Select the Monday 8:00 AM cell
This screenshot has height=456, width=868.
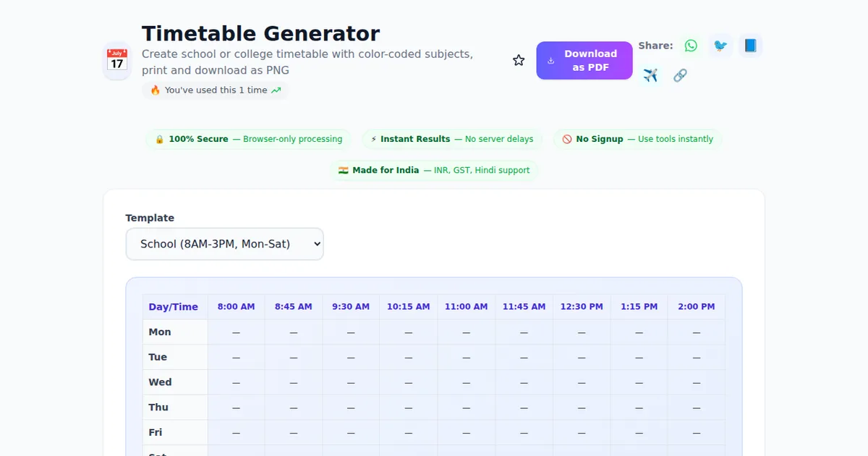point(236,332)
